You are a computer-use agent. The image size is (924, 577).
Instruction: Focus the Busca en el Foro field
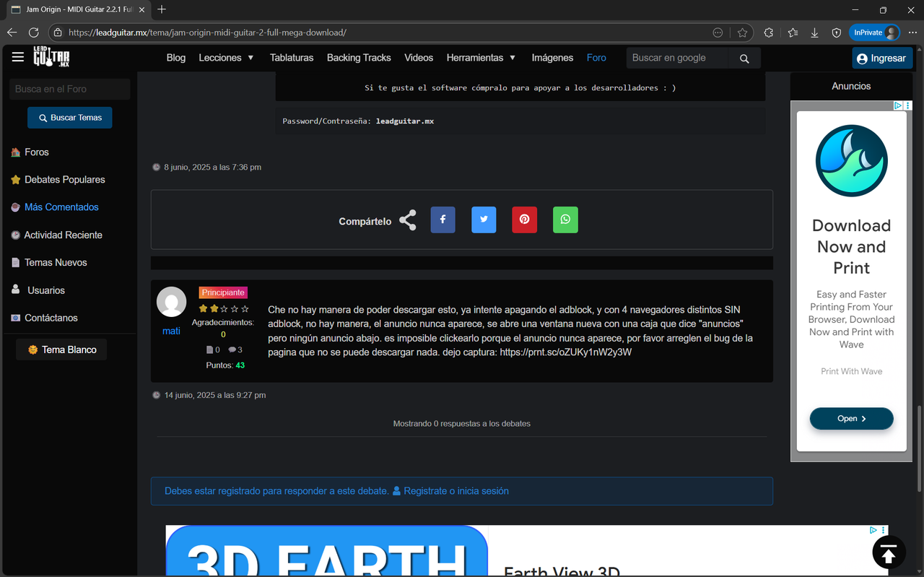(x=70, y=89)
